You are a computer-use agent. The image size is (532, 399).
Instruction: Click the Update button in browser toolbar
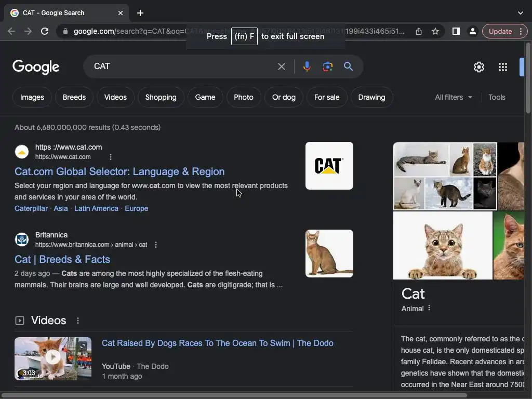[500, 32]
